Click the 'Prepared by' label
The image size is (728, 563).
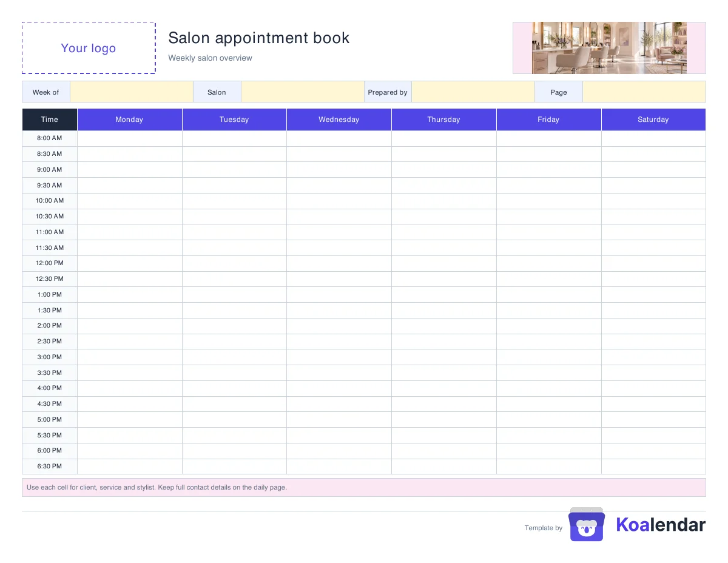[x=388, y=92]
